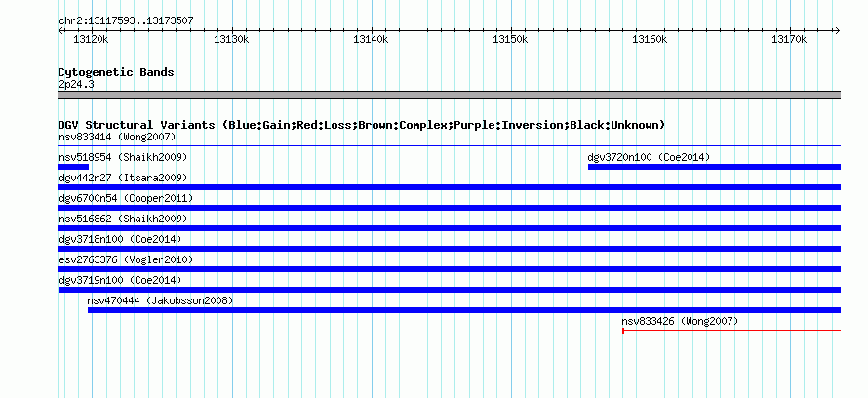This screenshot has width=868, height=398.
Task: Click the 13140k ruler tick label
Action: click(371, 40)
